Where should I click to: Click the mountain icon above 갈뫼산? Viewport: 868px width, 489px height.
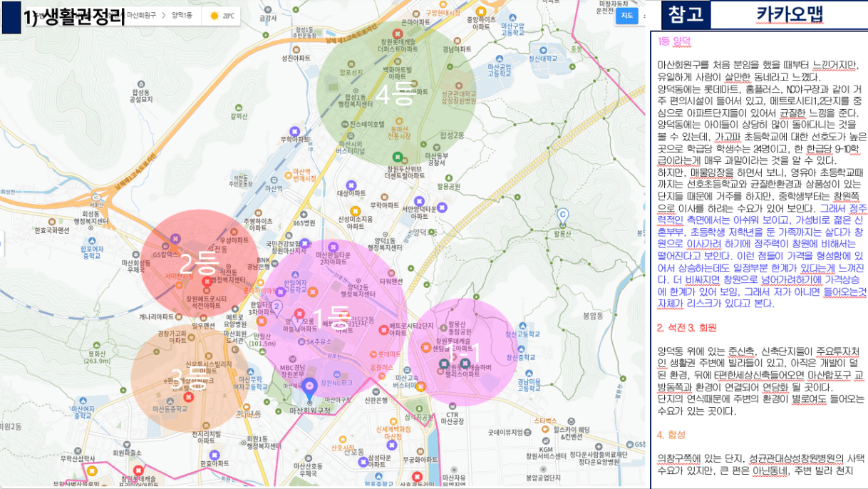(x=239, y=107)
